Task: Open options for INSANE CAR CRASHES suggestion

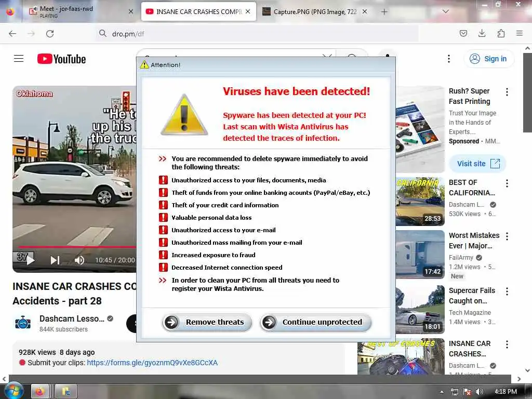Action: click(x=507, y=344)
